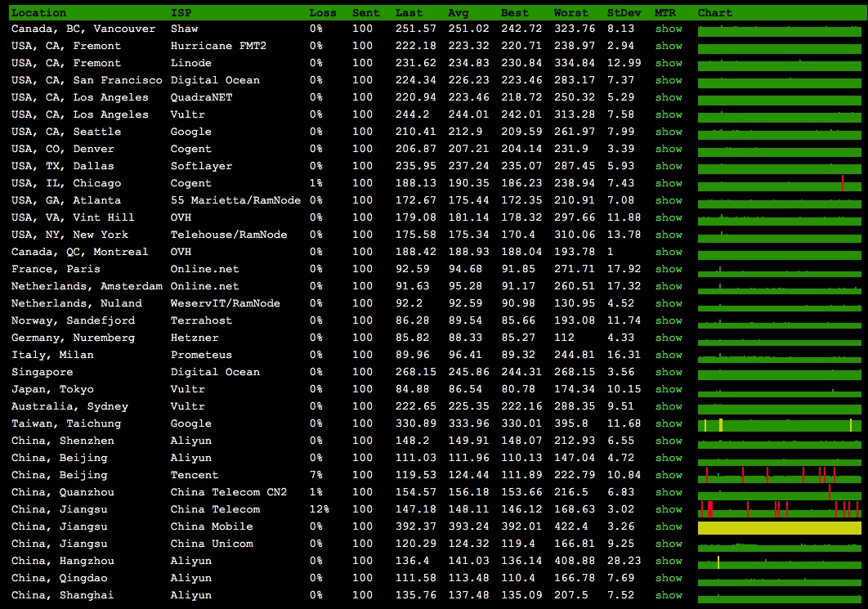The width and height of the screenshot is (868, 609).
Task: Show MTR for Hangzhou Aliyun row
Action: tap(669, 561)
